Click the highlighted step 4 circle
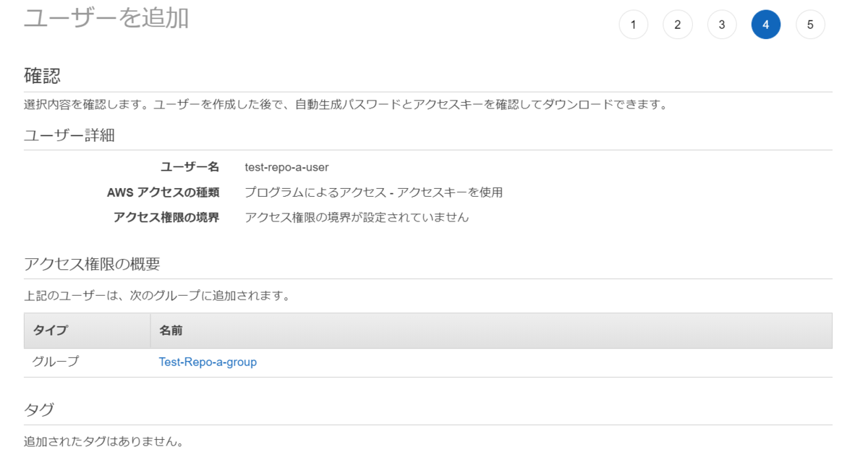The height and width of the screenshot is (463, 868). (766, 24)
